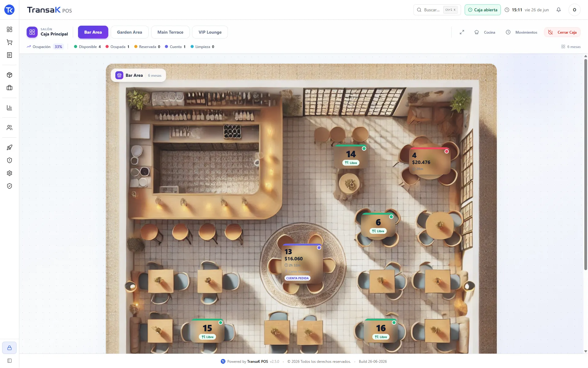This screenshot has width=588, height=368.
Task: Filter by Ocupada status
Action: [x=117, y=47]
